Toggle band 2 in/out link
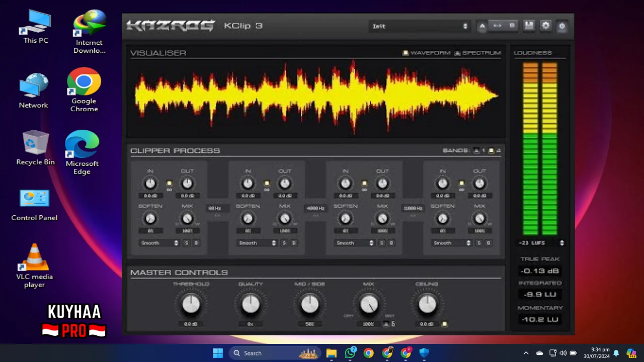 pos(267,184)
